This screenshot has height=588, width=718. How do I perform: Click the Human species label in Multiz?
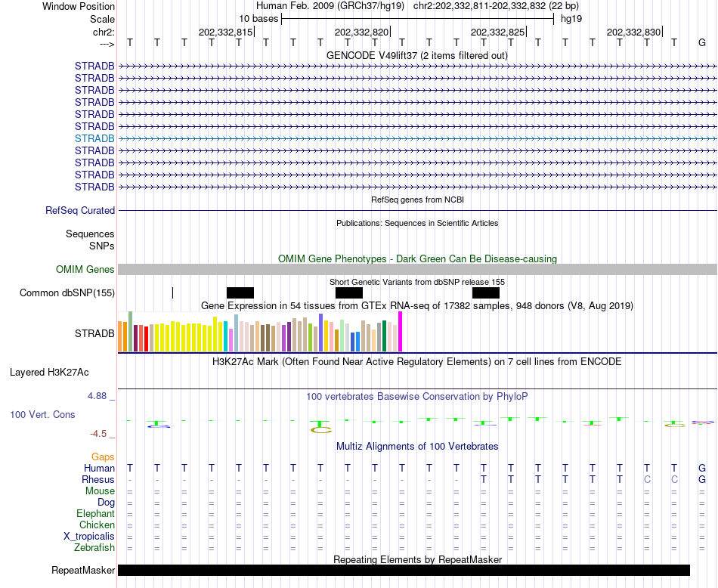point(99,468)
